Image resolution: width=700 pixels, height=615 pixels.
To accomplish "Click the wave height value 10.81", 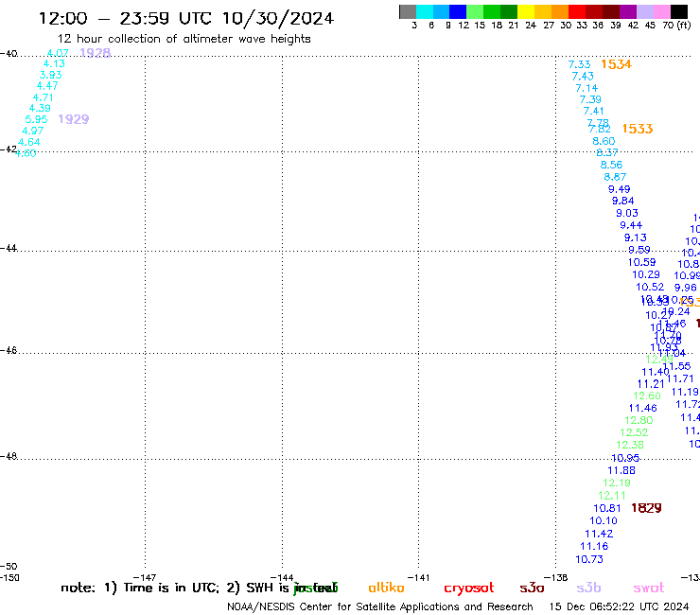I will [x=607, y=509].
